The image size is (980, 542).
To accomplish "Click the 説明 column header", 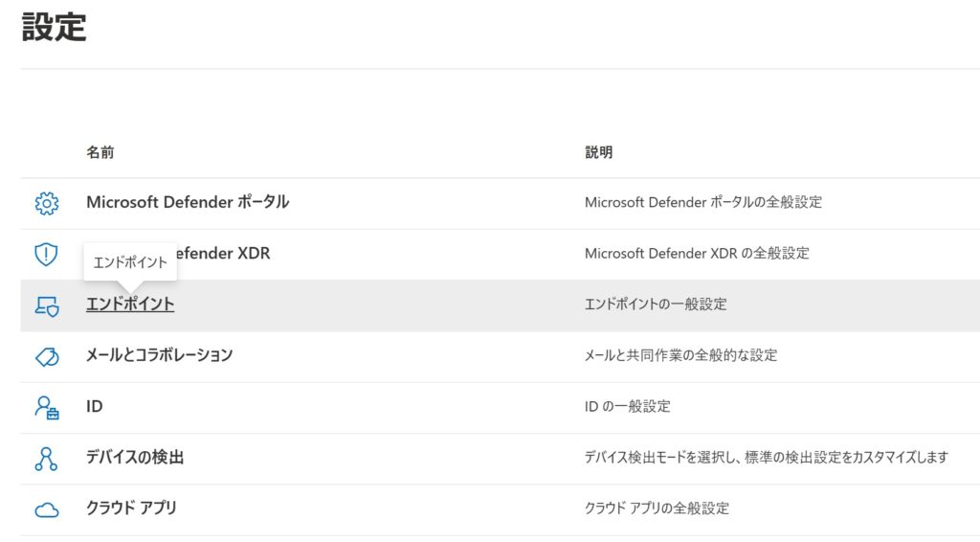I will coord(598,152).
